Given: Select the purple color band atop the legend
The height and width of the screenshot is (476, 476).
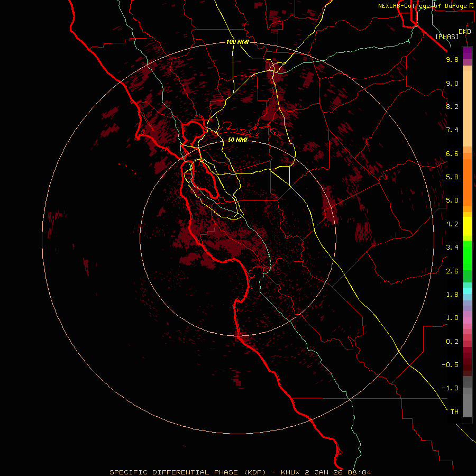Looking at the screenshot, I should coord(467,53).
